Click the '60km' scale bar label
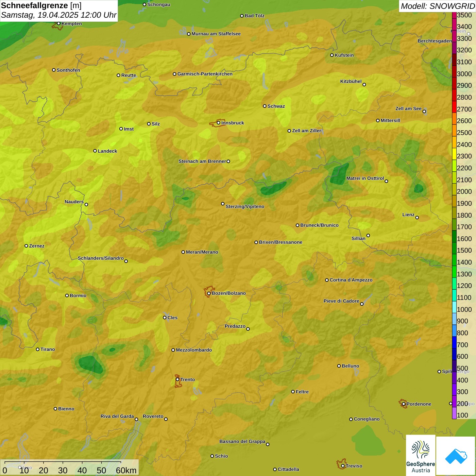Screen dimensions: 476x476 tap(126, 470)
